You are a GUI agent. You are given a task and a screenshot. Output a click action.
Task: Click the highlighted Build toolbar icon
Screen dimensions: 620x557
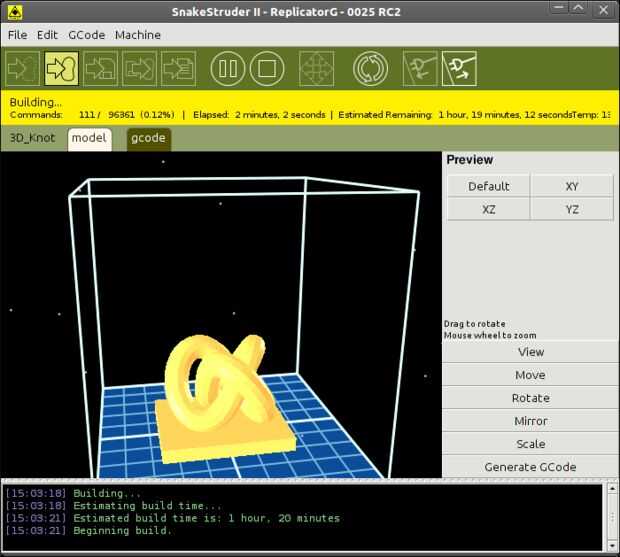point(61,68)
